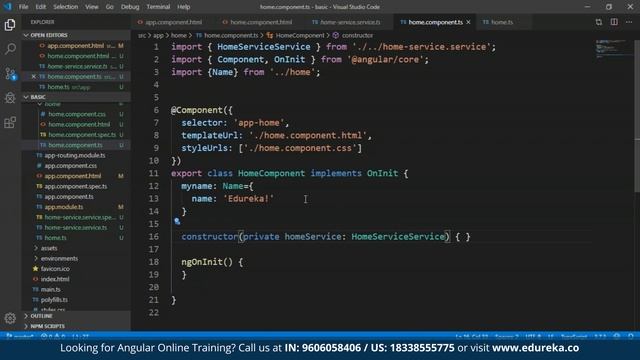The image size is (640, 360).
Task: Click HomeServiceService in the constructor parameter
Action: 398,237
